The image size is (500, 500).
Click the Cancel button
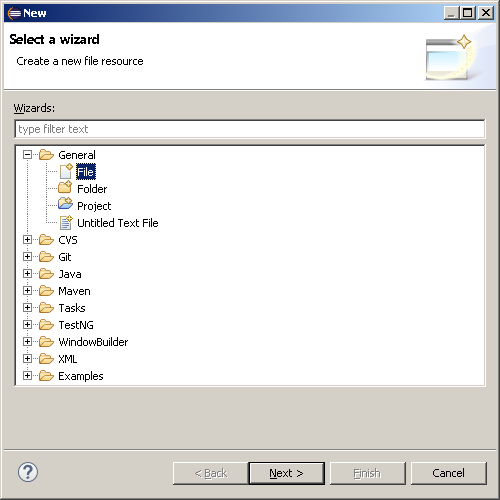(x=449, y=473)
